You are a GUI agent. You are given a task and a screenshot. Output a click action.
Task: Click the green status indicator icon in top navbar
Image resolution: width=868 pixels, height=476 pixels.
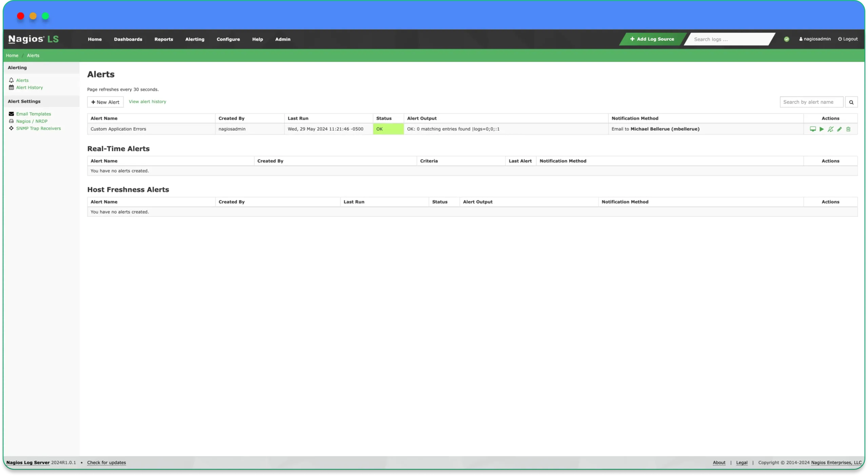click(x=787, y=39)
